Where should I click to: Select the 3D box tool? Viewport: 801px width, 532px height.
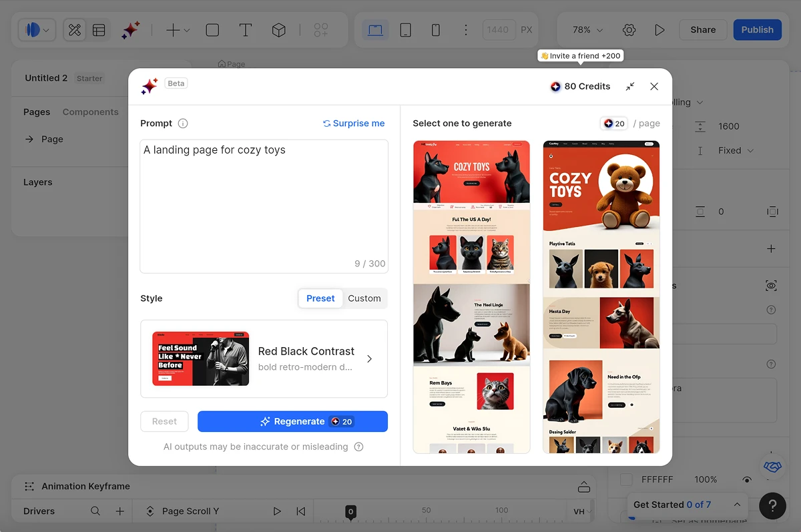point(279,30)
